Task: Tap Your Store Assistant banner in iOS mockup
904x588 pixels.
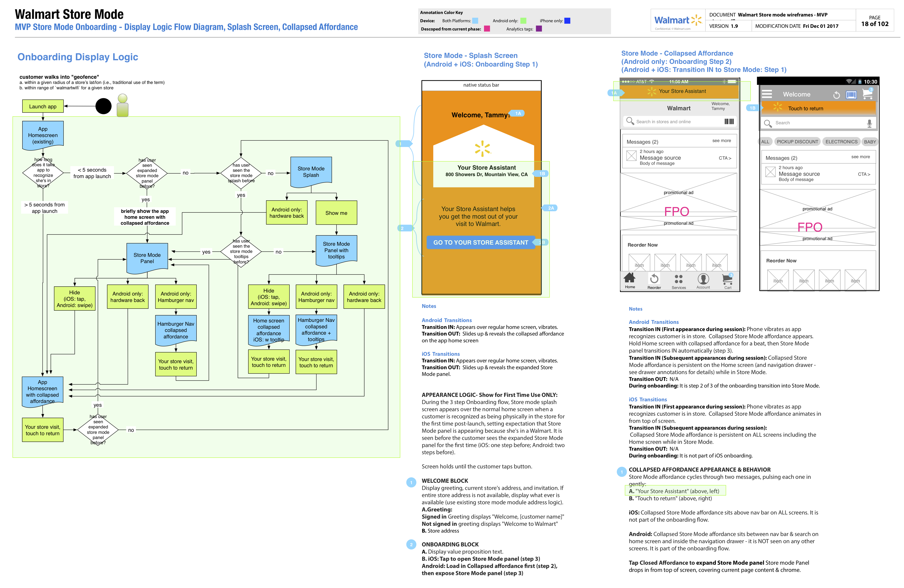Action: [x=679, y=91]
